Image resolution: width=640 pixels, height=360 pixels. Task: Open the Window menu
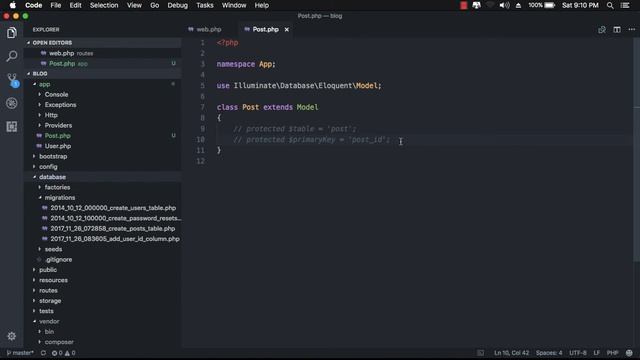[x=234, y=5]
